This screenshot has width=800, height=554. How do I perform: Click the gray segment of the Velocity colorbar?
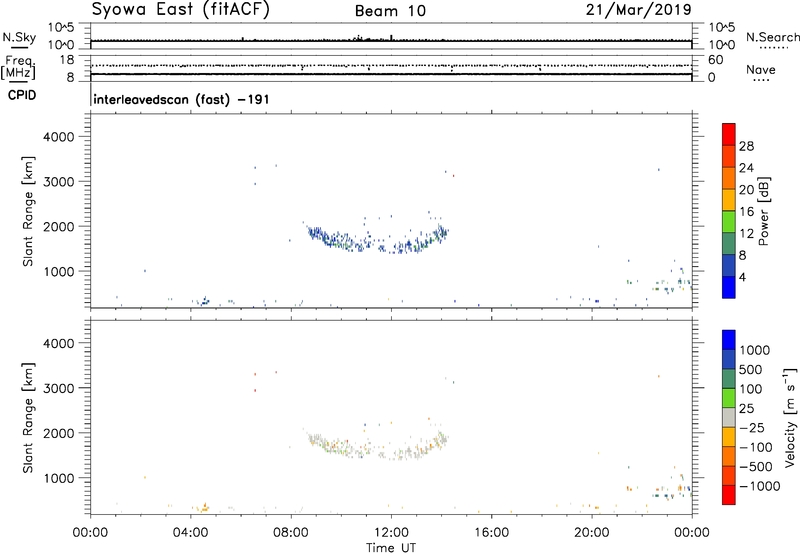[730, 411]
